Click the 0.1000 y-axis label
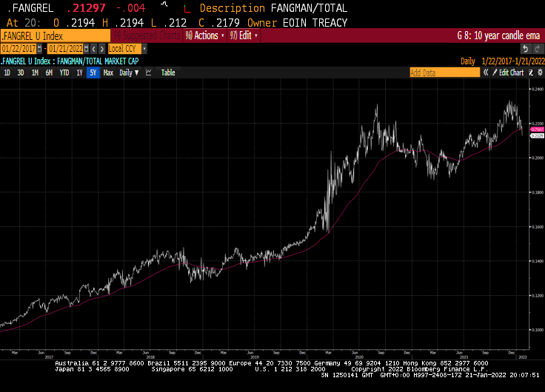545x392 pixels. pyautogui.click(x=538, y=330)
